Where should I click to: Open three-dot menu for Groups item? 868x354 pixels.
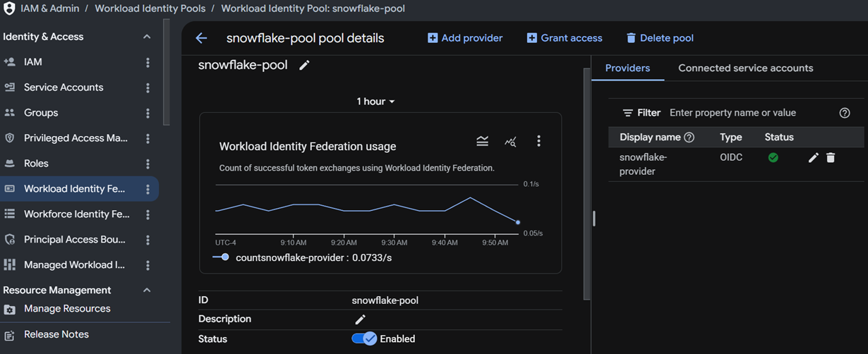pos(147,113)
